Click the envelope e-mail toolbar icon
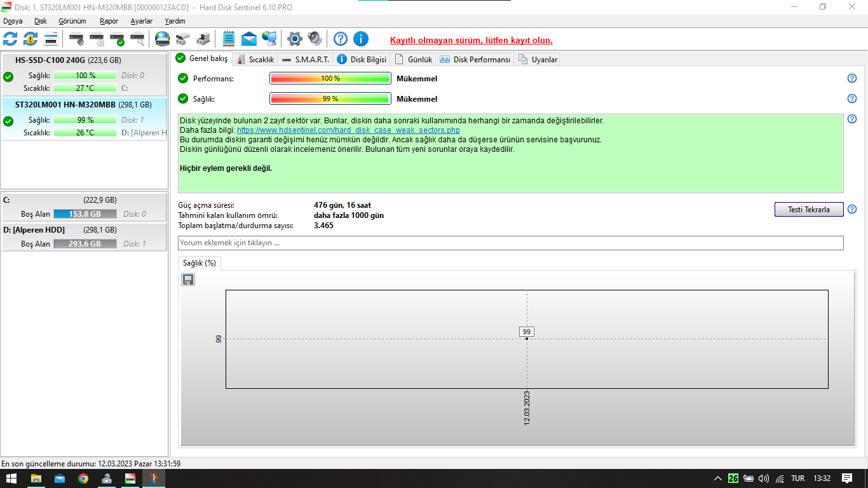This screenshot has width=868, height=488. coord(249,39)
